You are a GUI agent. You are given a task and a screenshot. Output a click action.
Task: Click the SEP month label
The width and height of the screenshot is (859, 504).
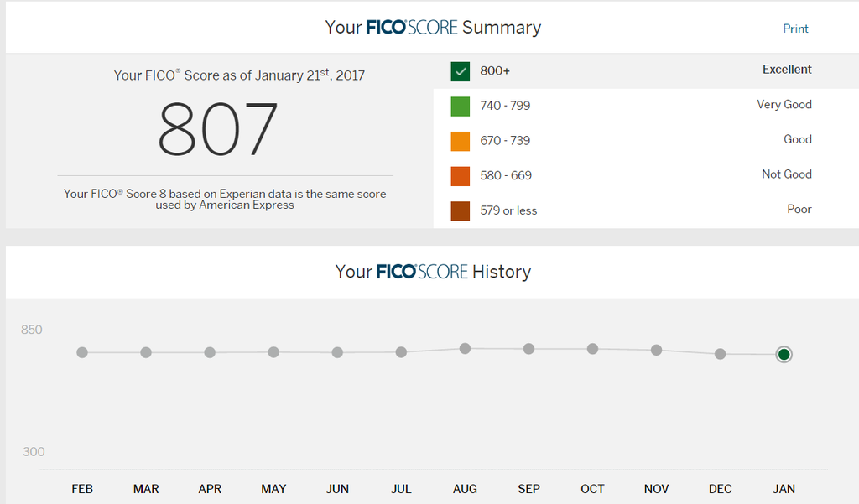tap(528, 489)
